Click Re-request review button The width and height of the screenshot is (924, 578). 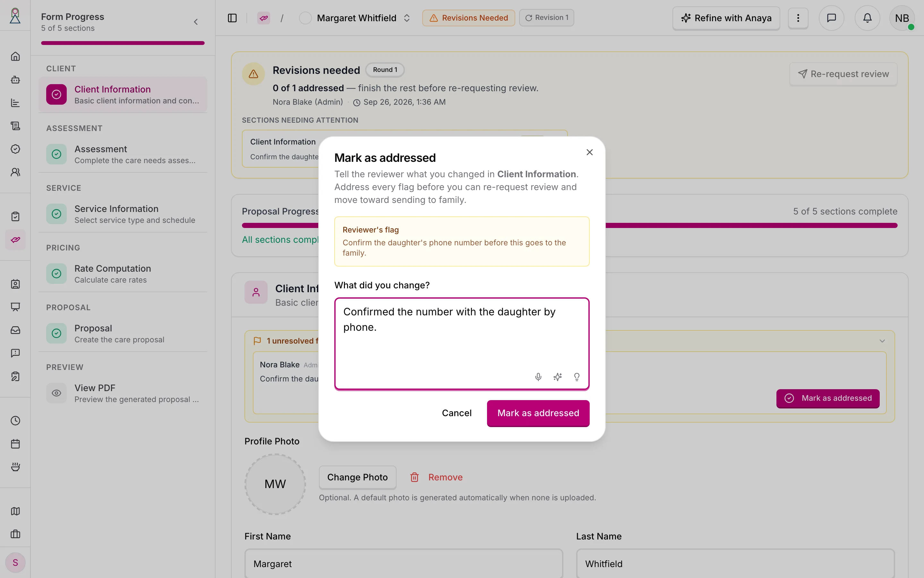843,74
